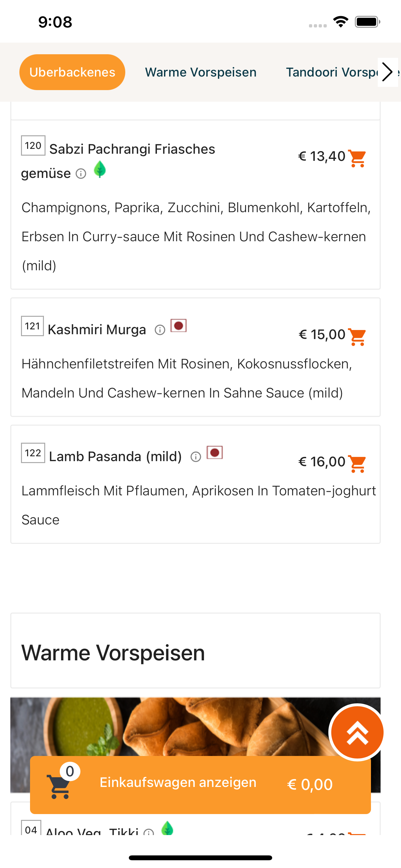Open info icon next to Lamb Pasanda
Screen dimensions: 401x868
coord(196,457)
